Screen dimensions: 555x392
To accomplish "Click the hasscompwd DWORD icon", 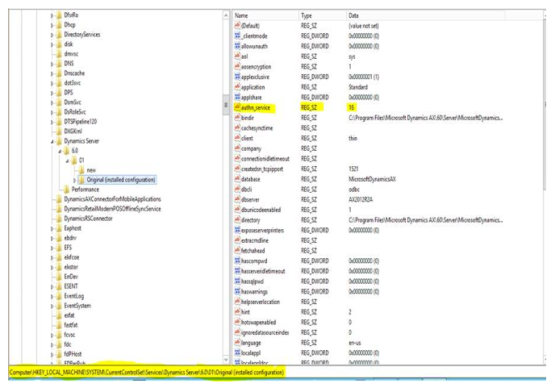I will click(x=236, y=261).
